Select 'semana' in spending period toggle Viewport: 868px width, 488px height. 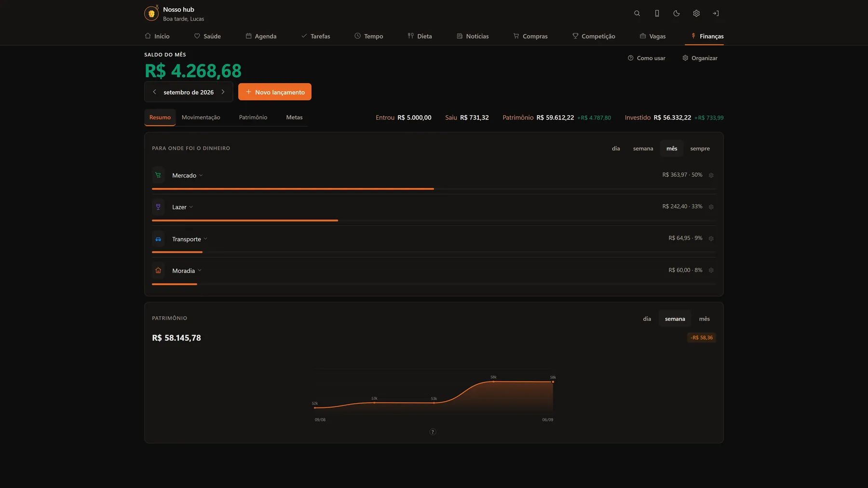click(643, 149)
